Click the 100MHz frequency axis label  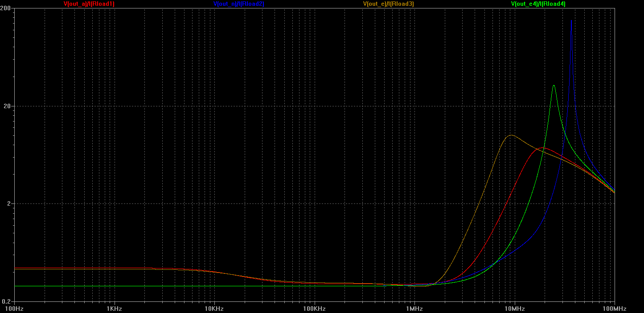pyautogui.click(x=614, y=309)
